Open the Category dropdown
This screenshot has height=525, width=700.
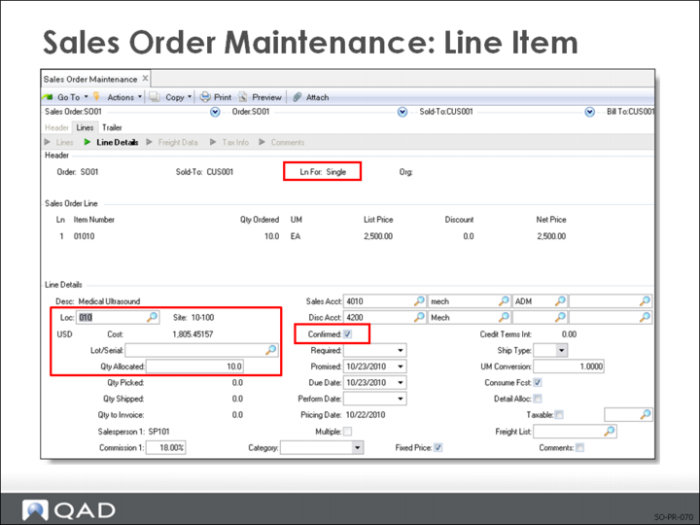tap(357, 447)
